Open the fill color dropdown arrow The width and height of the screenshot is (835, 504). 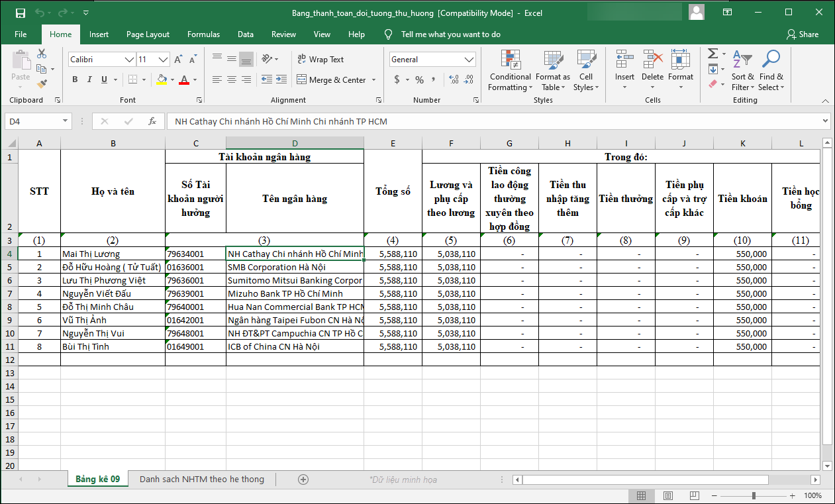pyautogui.click(x=172, y=80)
